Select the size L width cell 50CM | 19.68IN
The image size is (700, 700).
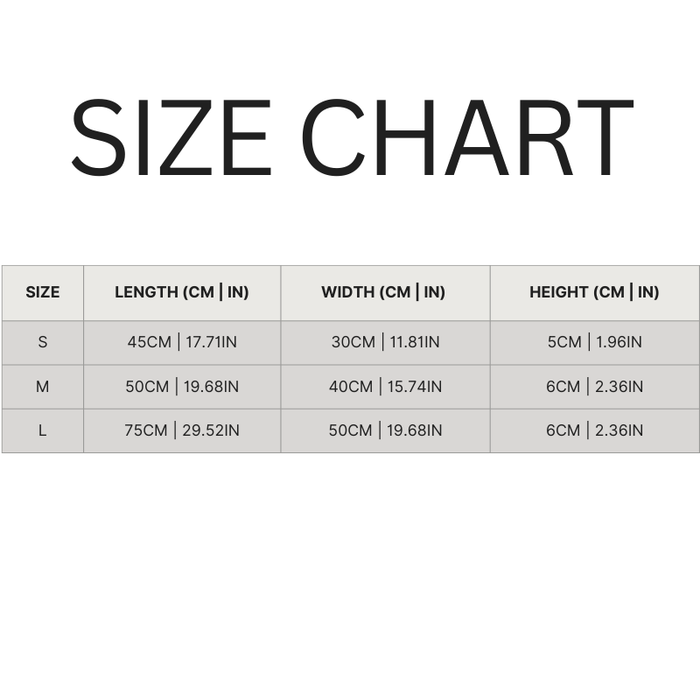click(x=385, y=430)
